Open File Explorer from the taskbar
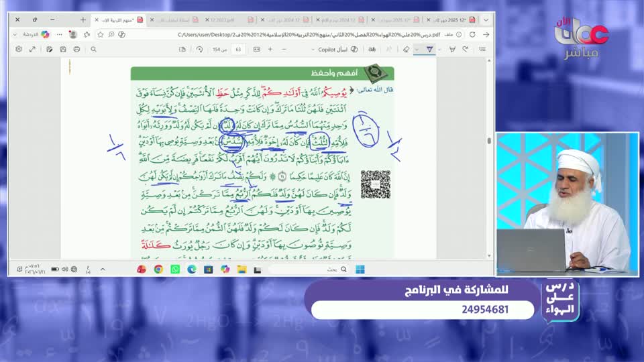Viewport: 644px width, 362px height. tap(241, 269)
